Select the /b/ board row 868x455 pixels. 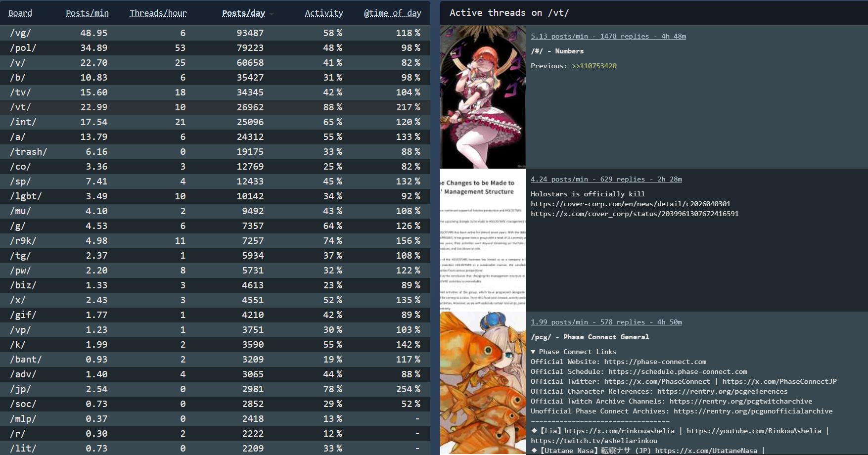(215, 78)
